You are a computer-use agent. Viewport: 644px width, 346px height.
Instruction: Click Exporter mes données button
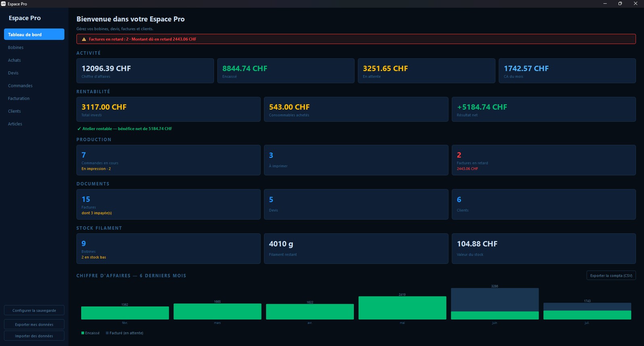tap(34, 324)
